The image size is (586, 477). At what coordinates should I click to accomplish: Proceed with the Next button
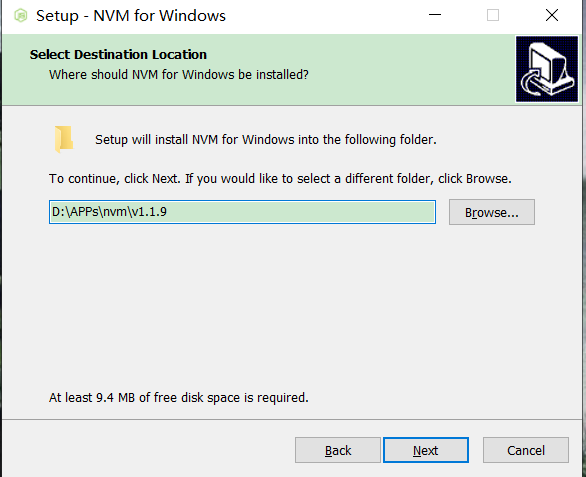(x=426, y=450)
